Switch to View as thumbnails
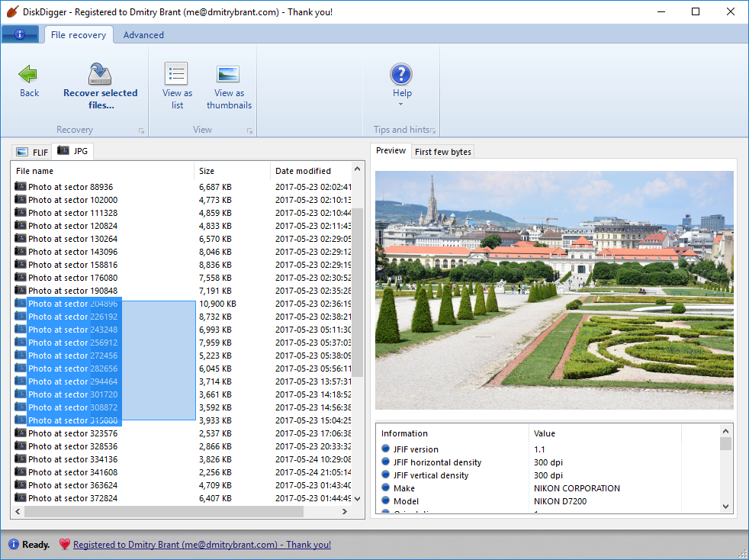 click(228, 74)
